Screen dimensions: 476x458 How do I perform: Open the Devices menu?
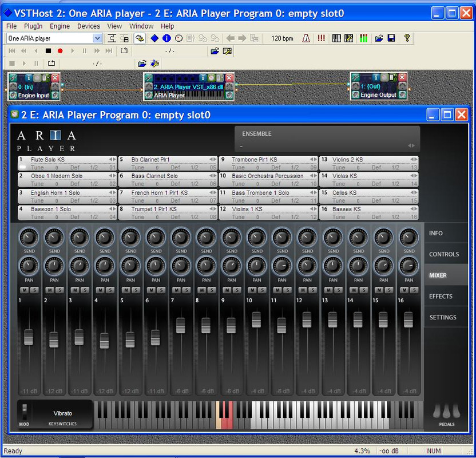(x=89, y=26)
